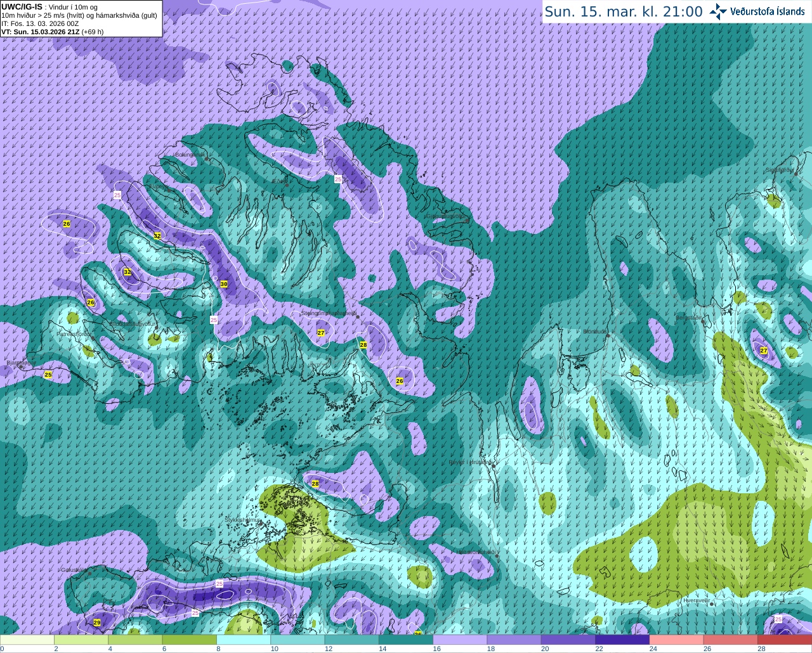This screenshot has width=812, height=653.
Task: Click the yellow gust marker 29 near Gufuskálar
Action: point(97,623)
